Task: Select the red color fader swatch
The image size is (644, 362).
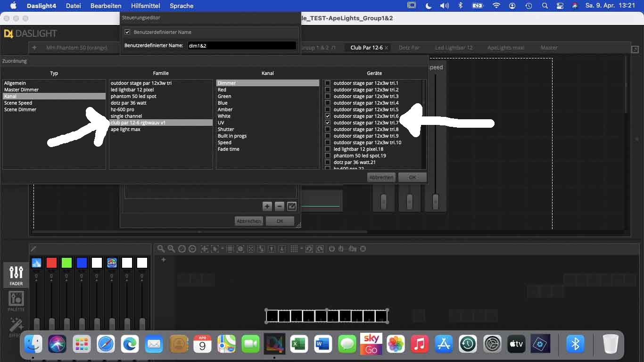Action: tap(51, 263)
